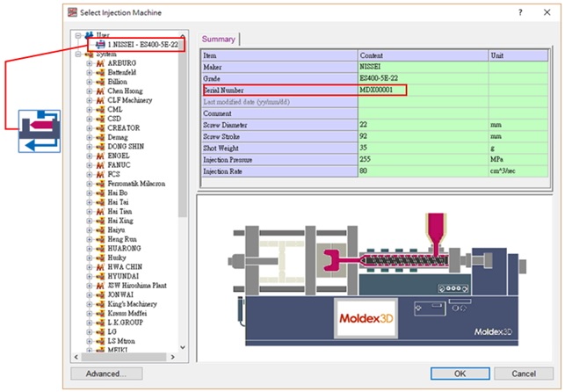Click the ENGEL maker icon
565x392 pixels.
100,156
